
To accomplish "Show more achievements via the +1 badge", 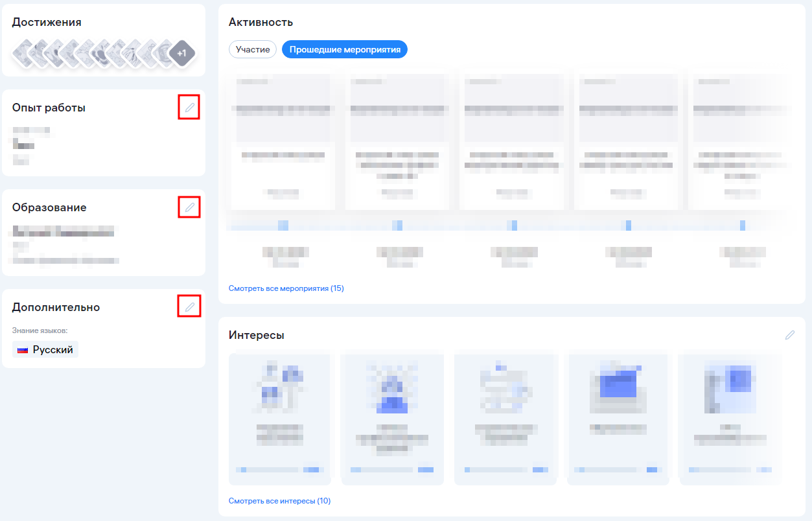I will tap(182, 53).
